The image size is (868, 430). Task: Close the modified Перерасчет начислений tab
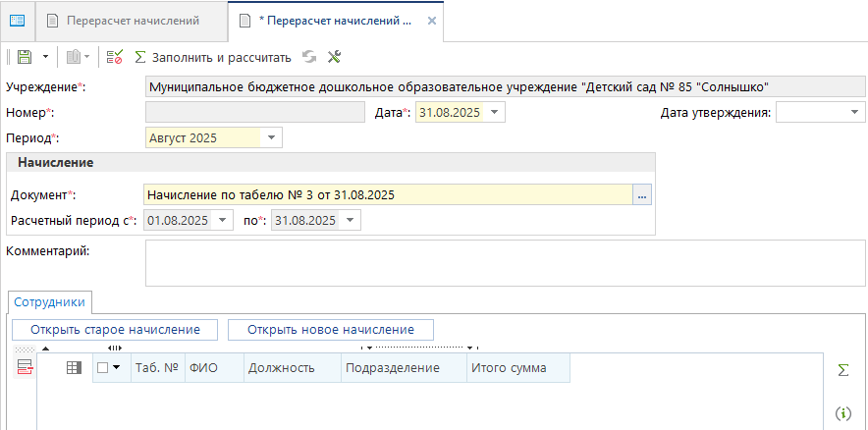click(432, 21)
